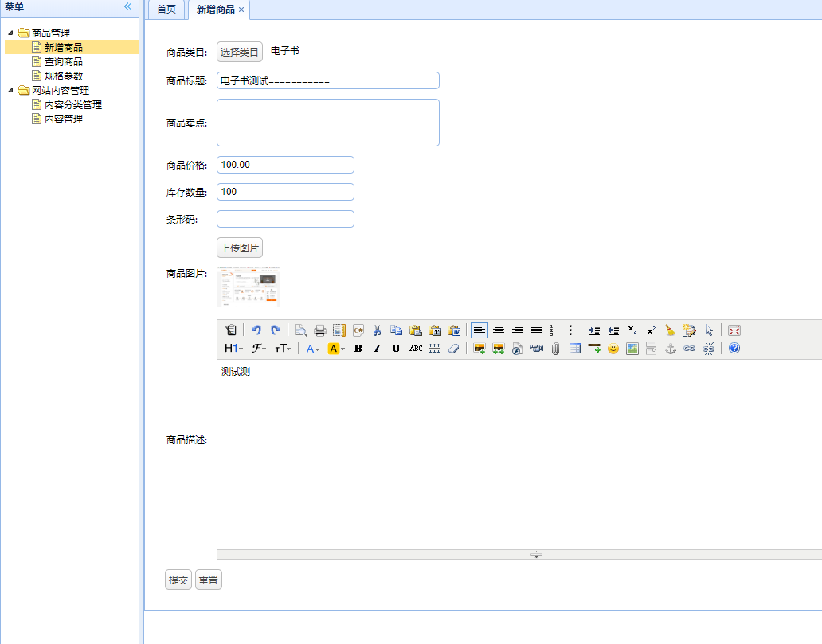This screenshot has height=644, width=822.
Task: Click the attachment paperclip icon
Action: [x=556, y=349]
